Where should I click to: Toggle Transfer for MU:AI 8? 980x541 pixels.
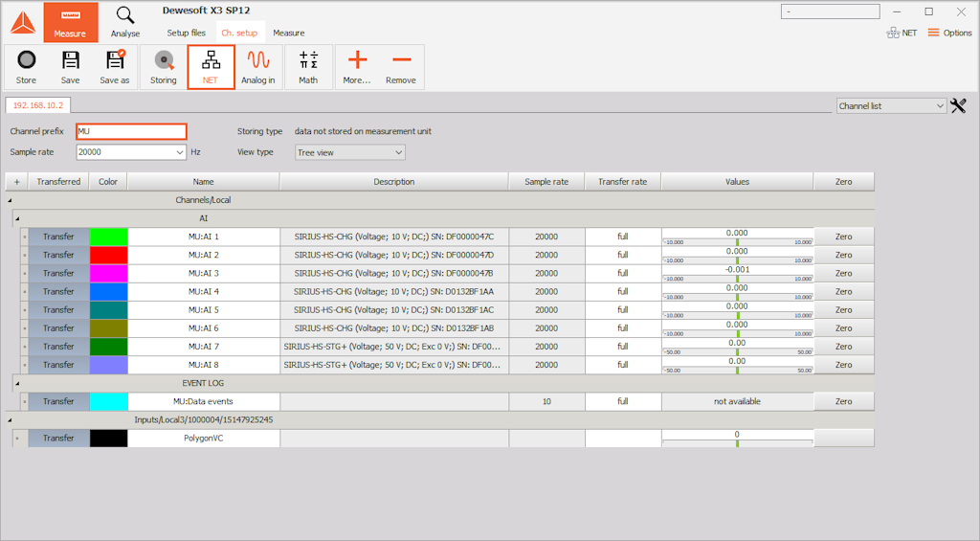[58, 365]
